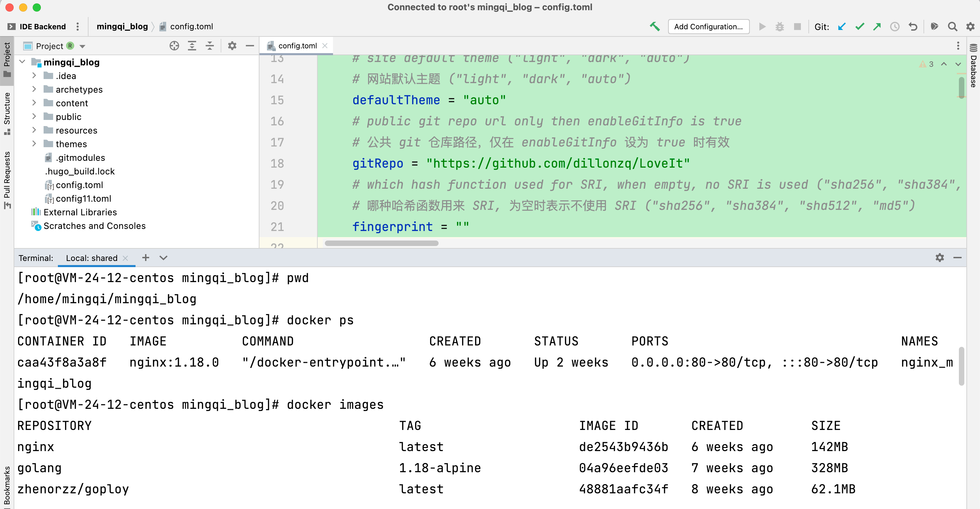Toggle the Database tool window button
The image size is (980, 509).
[x=973, y=67]
